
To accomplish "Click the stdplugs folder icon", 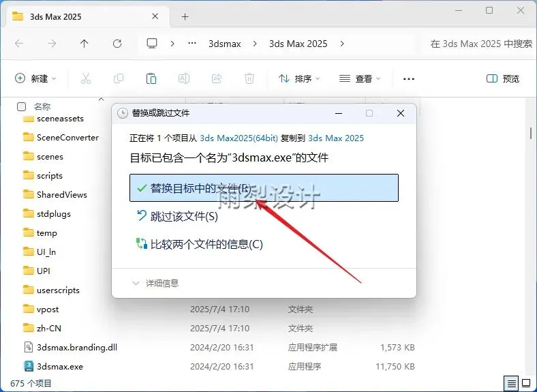I will click(29, 213).
